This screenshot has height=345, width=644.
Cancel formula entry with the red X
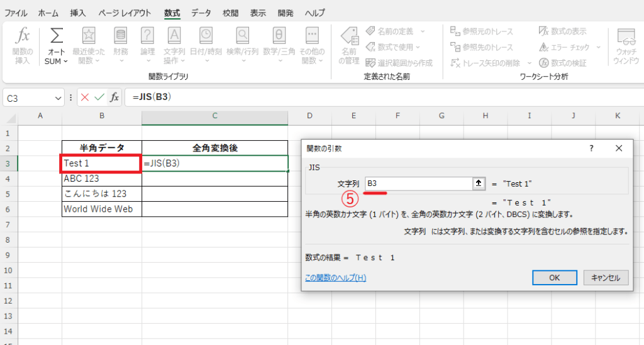click(x=85, y=97)
